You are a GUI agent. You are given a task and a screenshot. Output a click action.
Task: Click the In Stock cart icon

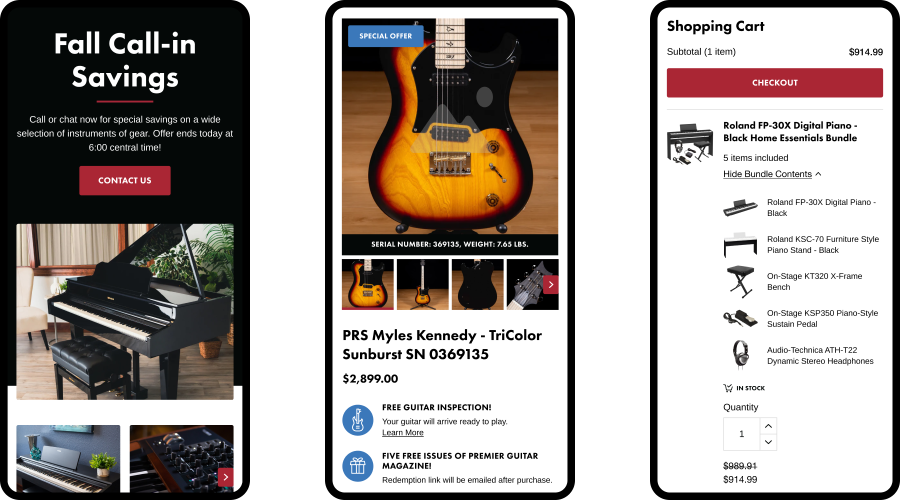[x=728, y=388]
